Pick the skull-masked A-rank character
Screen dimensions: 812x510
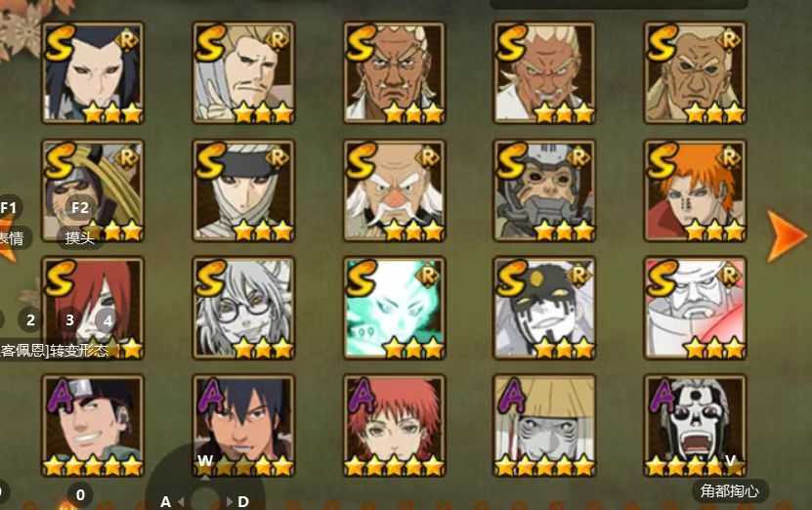point(695,426)
